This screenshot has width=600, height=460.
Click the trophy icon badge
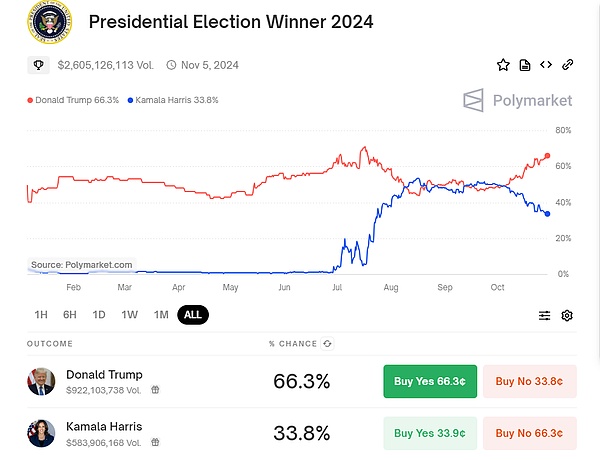click(39, 65)
